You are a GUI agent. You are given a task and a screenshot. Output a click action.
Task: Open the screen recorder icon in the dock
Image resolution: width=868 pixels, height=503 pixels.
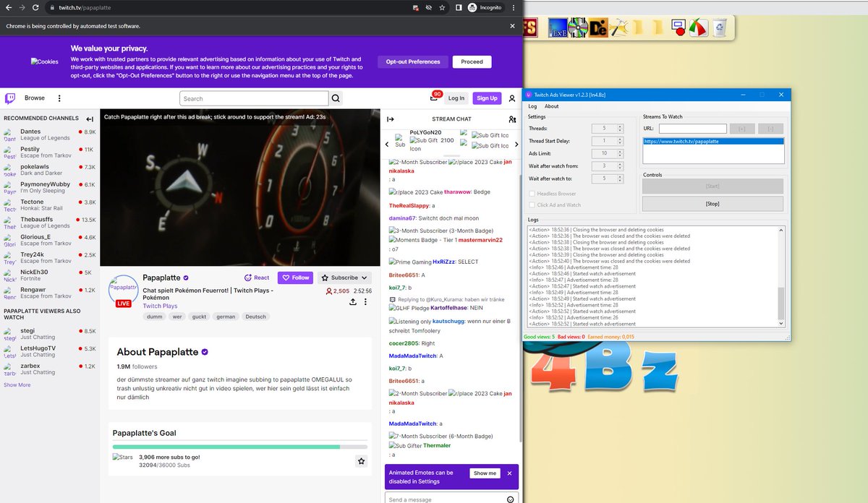click(678, 28)
